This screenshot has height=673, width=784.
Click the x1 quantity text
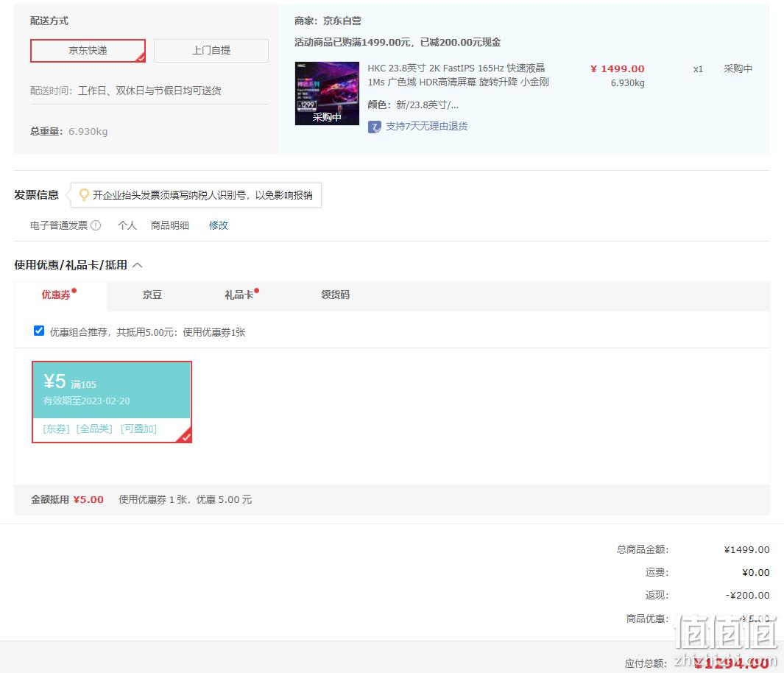(698, 69)
